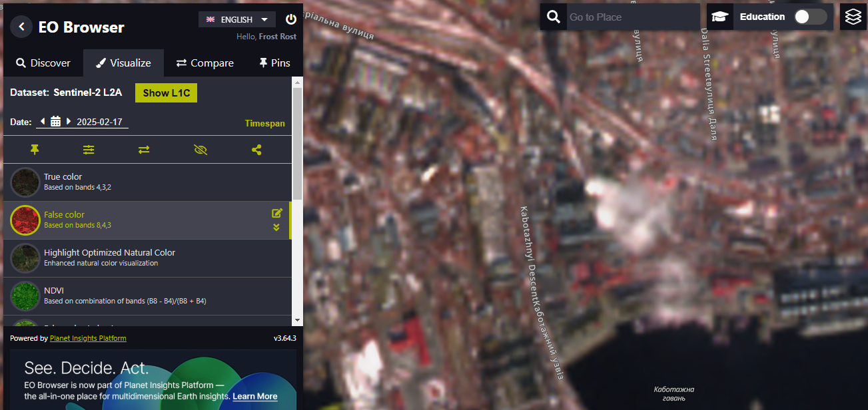Open the Compare tab
This screenshot has height=410, width=868.
205,63
